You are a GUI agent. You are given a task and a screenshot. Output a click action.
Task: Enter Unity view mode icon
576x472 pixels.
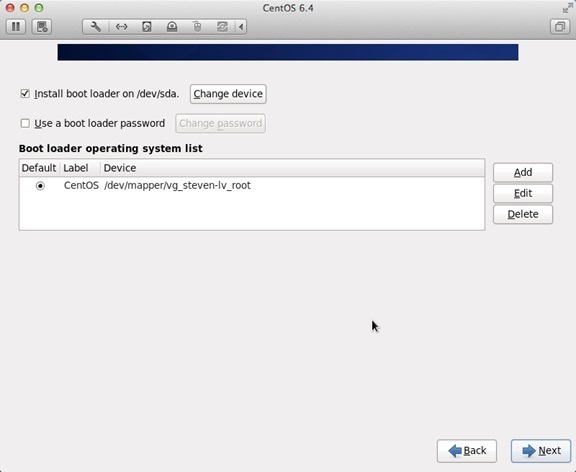pos(559,27)
